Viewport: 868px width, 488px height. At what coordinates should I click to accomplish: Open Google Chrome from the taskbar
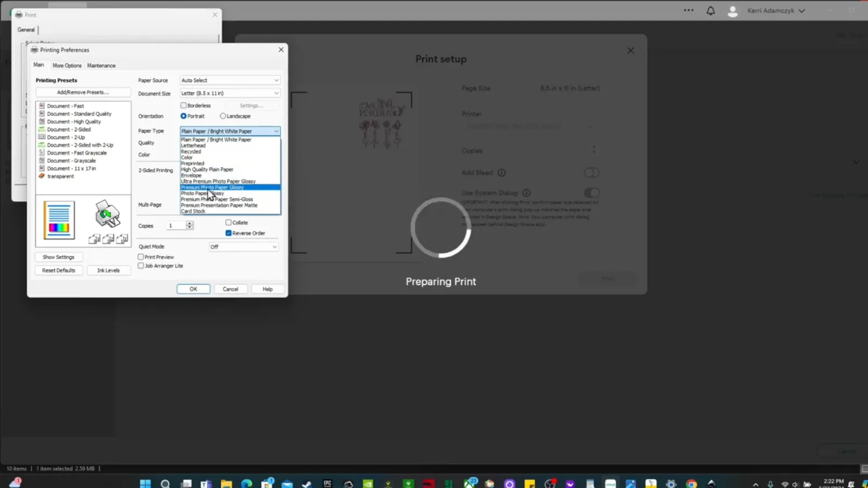691,484
